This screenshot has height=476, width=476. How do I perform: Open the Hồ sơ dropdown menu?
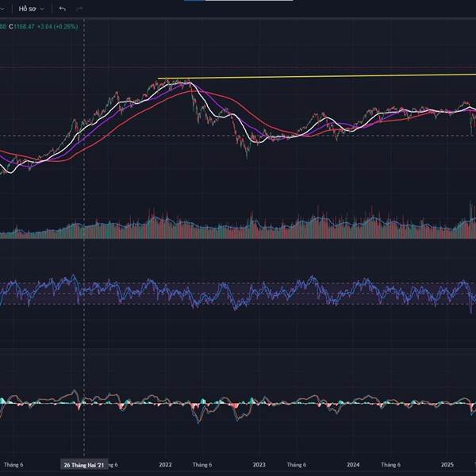pyautogui.click(x=31, y=9)
